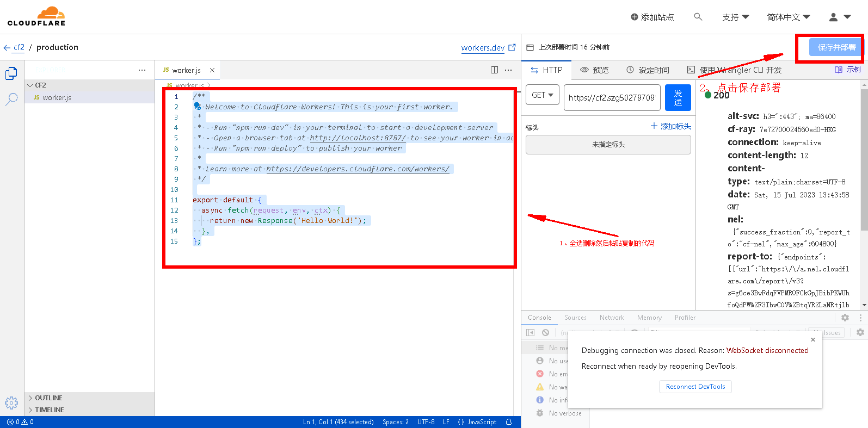Switch to the 预览 preview tab
The width and height of the screenshot is (868, 428).
594,70
